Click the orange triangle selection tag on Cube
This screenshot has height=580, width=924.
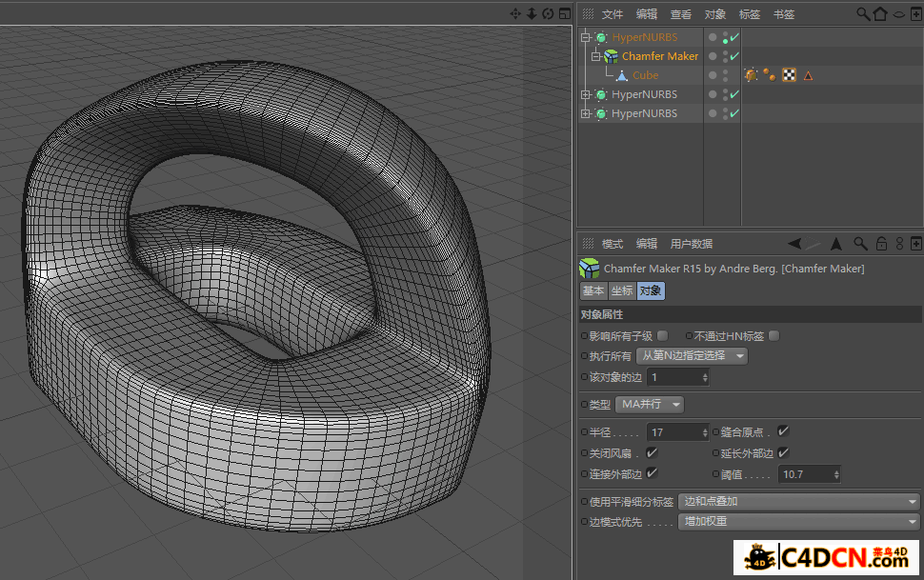(808, 75)
